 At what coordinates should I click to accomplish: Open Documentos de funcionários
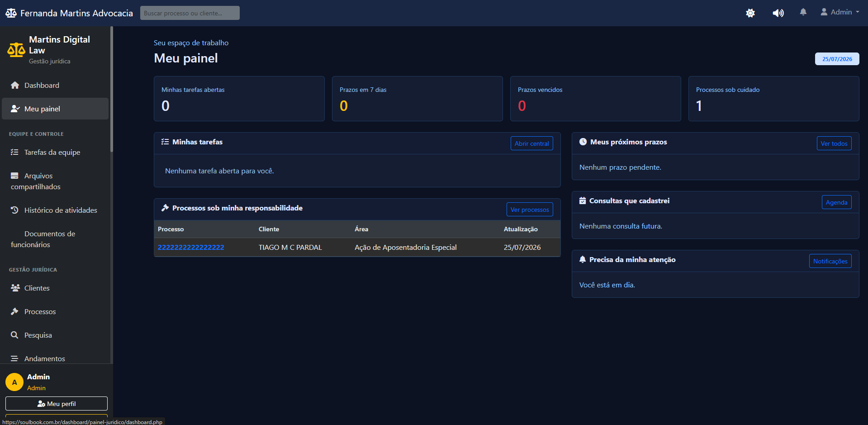coord(55,239)
